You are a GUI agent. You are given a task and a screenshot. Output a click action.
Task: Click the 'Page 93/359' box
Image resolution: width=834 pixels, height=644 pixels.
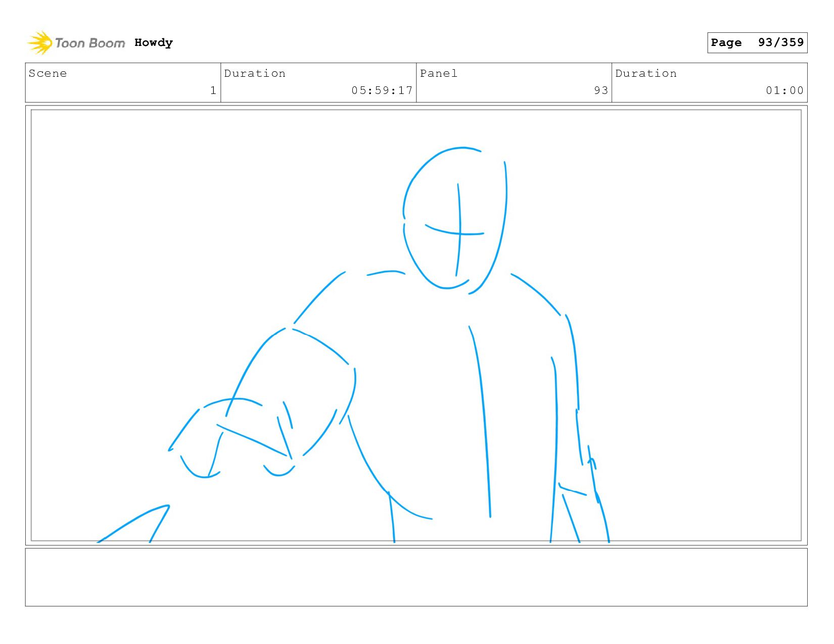pos(757,42)
